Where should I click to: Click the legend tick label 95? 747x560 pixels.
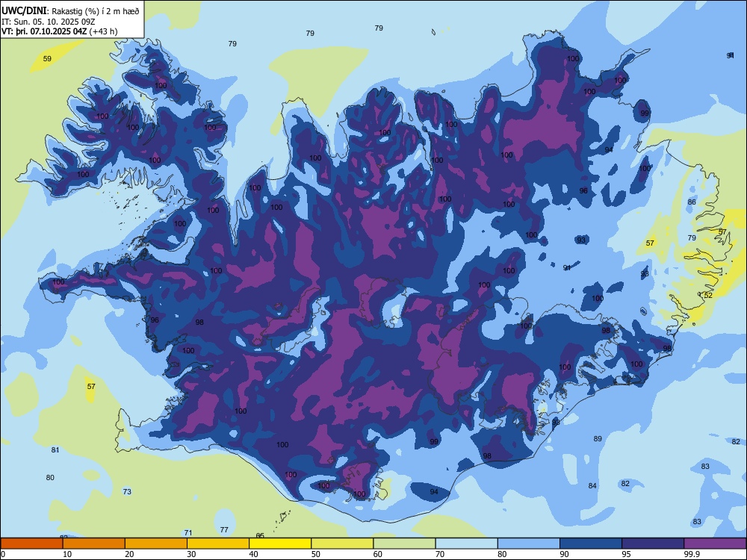[x=627, y=554]
